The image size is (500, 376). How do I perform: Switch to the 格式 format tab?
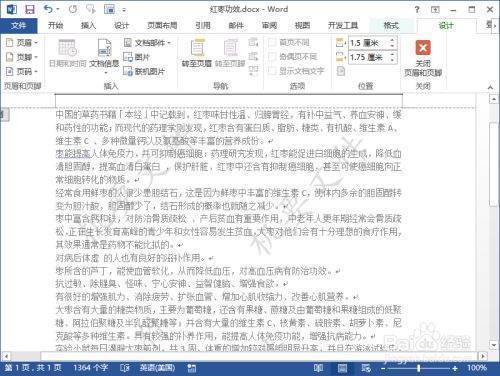point(391,25)
